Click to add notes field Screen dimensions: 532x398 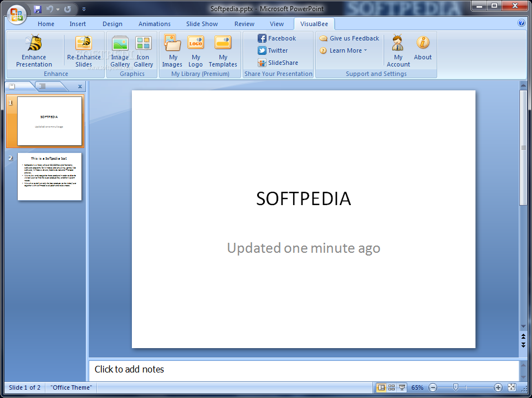(x=303, y=370)
